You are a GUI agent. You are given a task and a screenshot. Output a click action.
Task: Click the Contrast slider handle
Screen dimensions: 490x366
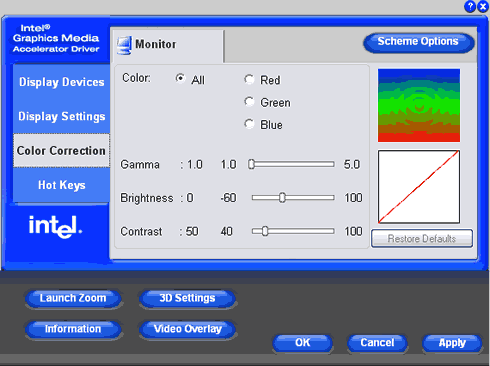pos(265,231)
